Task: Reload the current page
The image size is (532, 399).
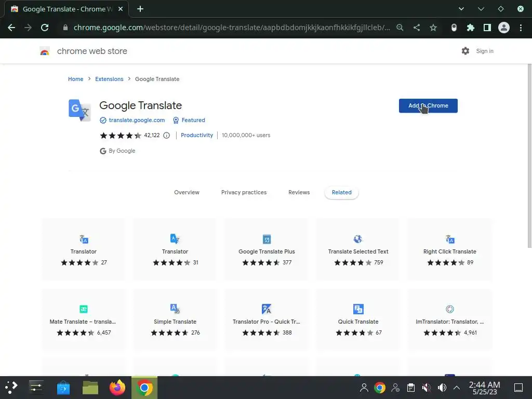Action: click(x=45, y=28)
